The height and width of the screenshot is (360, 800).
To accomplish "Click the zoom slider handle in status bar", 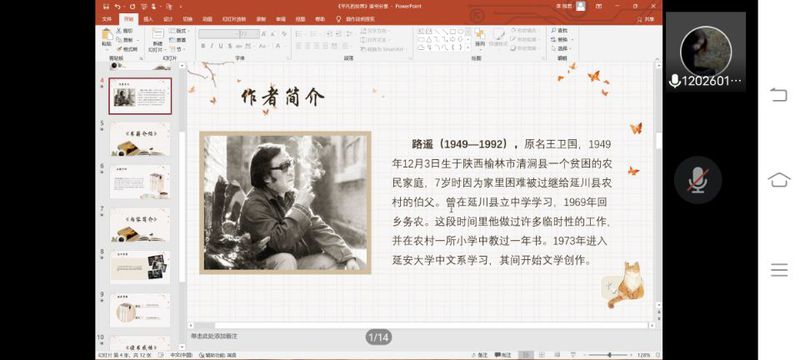I will tap(609, 355).
